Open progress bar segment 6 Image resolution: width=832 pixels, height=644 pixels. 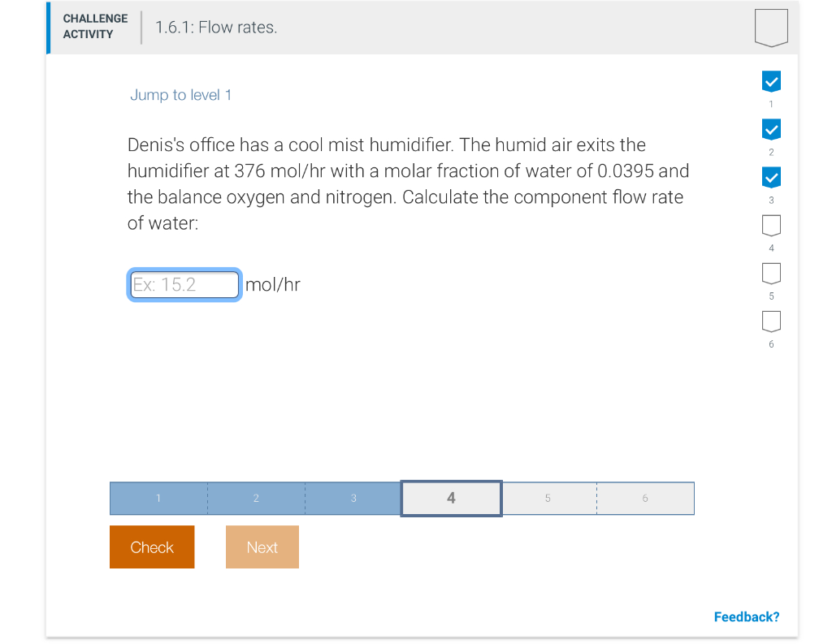pos(645,498)
